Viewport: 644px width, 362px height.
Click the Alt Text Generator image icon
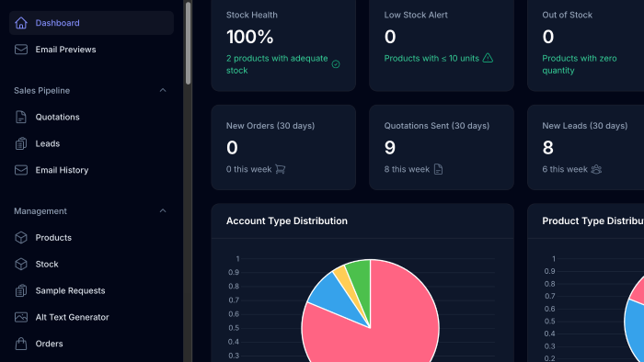[21, 317]
